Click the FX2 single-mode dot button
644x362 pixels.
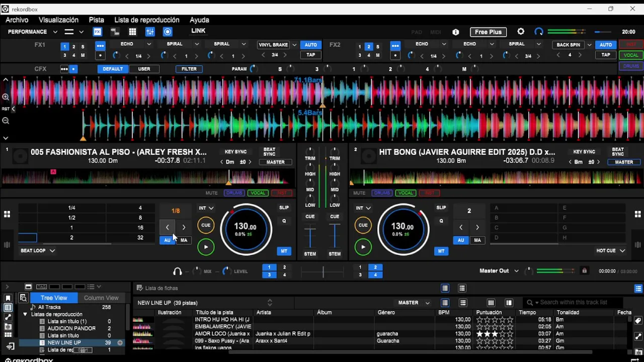pyautogui.click(x=395, y=55)
